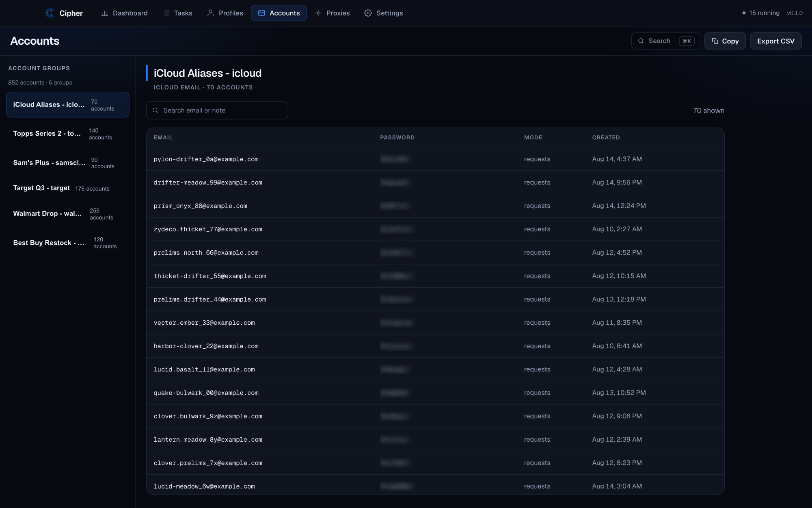This screenshot has width=812, height=508.
Task: Click created date Aug 10, 2:27 AM
Action: tap(617, 229)
